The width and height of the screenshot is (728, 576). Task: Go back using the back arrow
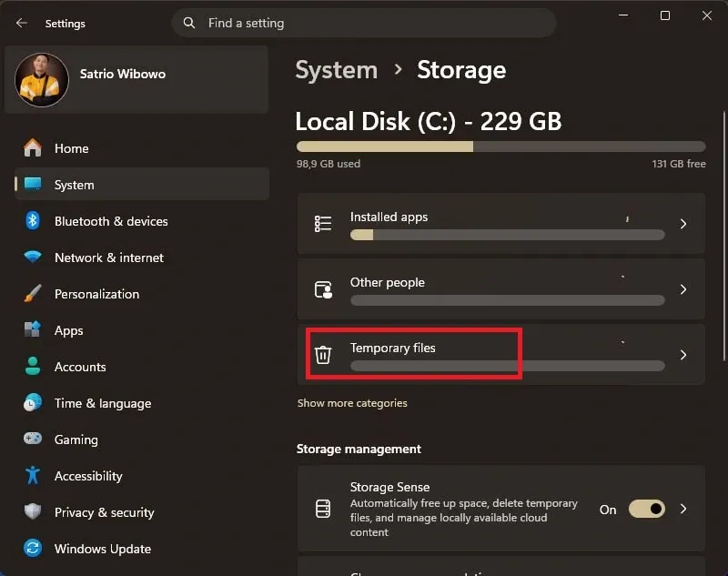click(22, 23)
